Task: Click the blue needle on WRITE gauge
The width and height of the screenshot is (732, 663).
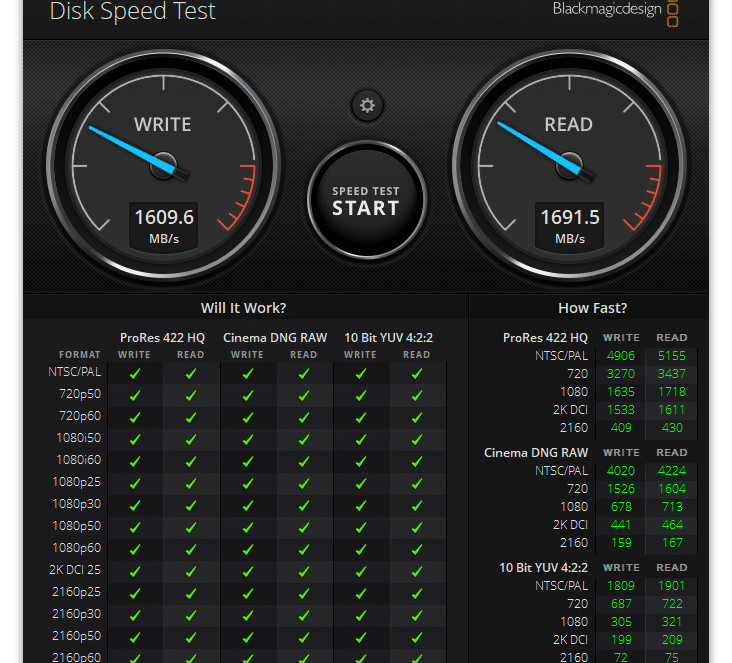Action: pos(133,150)
